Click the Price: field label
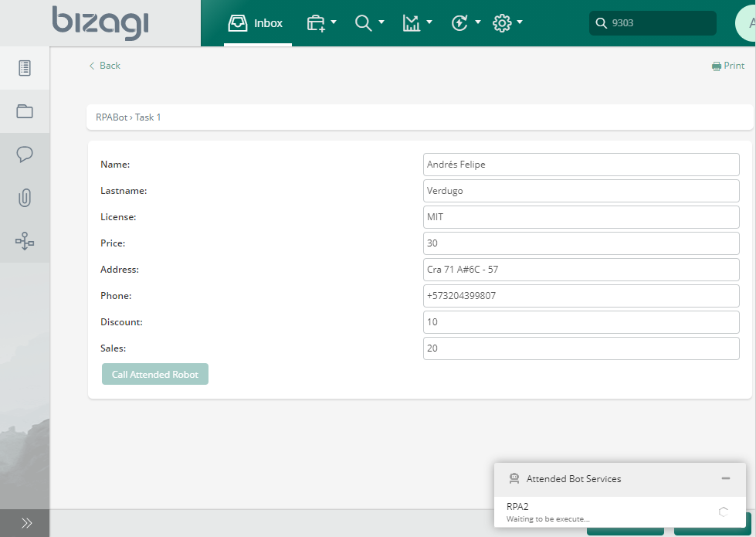 113,243
